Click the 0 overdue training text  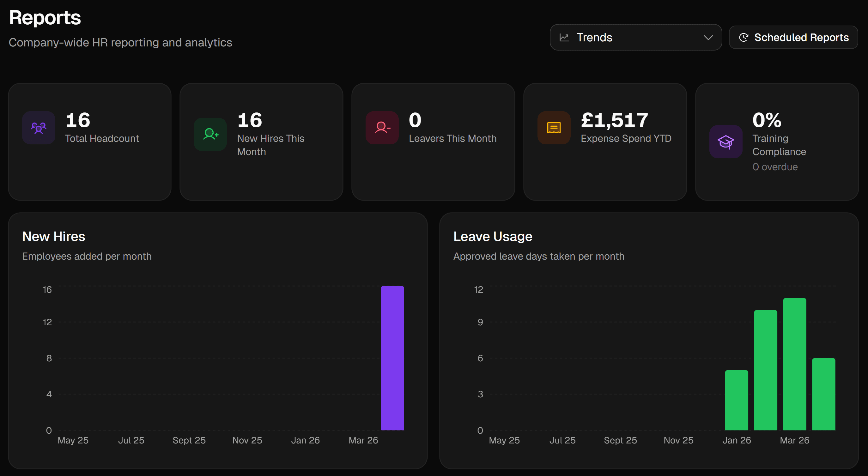pyautogui.click(x=775, y=167)
